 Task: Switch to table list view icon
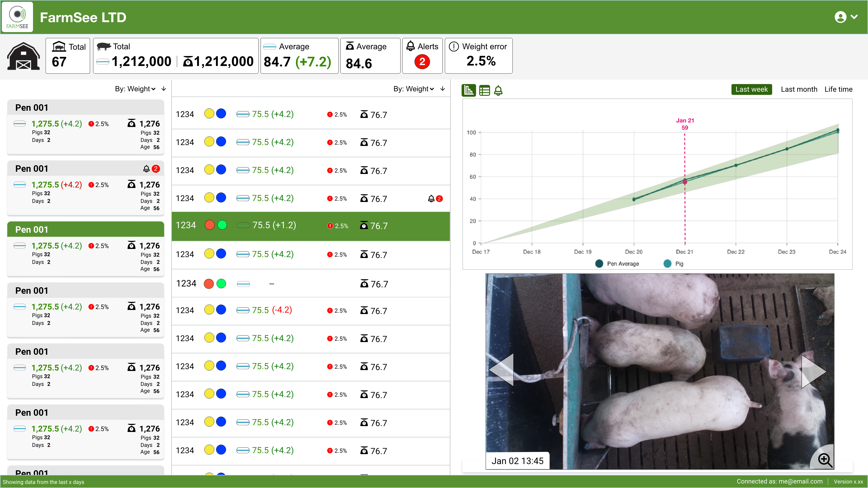tap(485, 91)
